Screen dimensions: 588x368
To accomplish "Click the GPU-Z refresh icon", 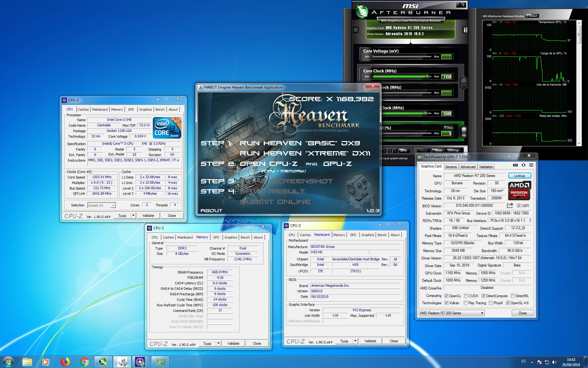I will click(x=523, y=165).
